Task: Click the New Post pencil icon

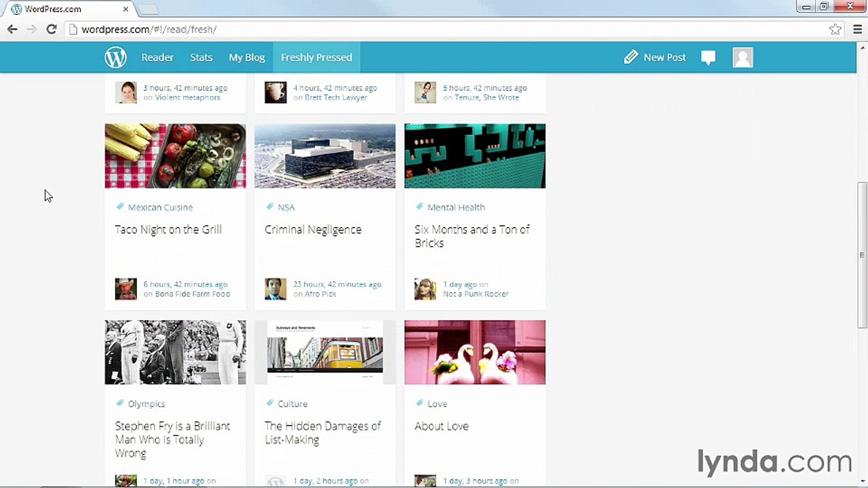Action: click(631, 58)
